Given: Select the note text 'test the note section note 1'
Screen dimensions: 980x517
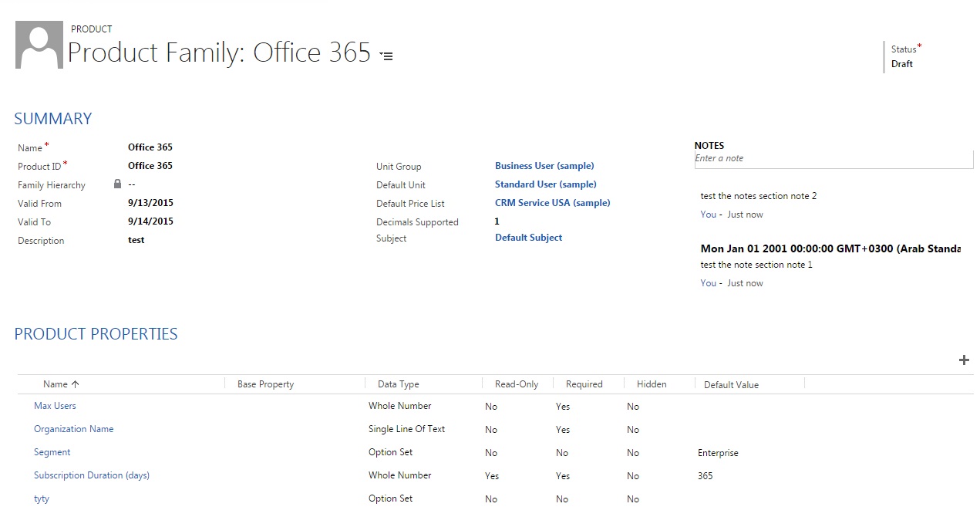Looking at the screenshot, I should pos(756,265).
